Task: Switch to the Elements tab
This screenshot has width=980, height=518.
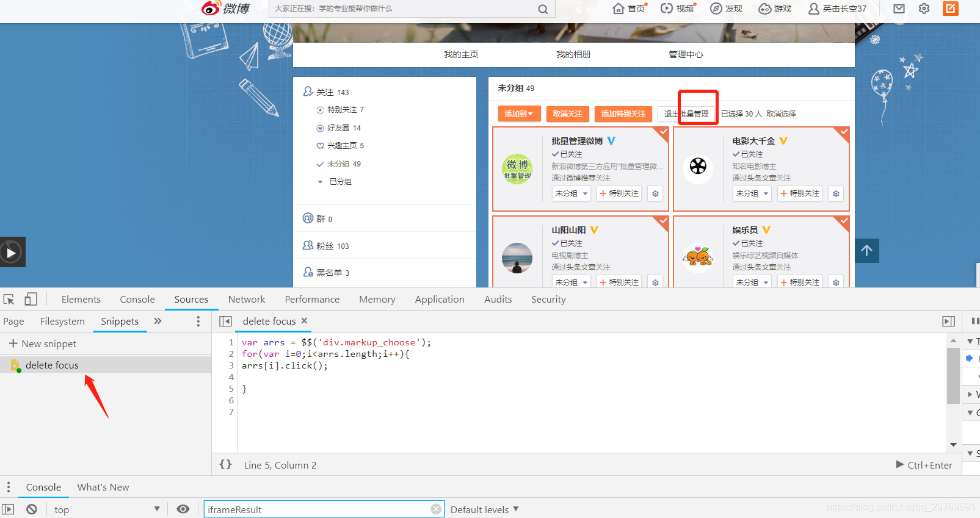Action: point(81,299)
